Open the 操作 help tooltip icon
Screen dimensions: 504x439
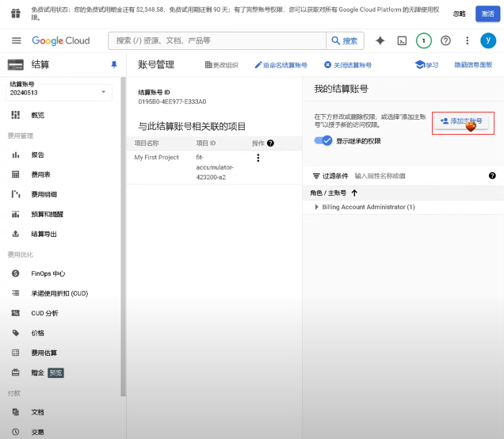tap(270, 143)
